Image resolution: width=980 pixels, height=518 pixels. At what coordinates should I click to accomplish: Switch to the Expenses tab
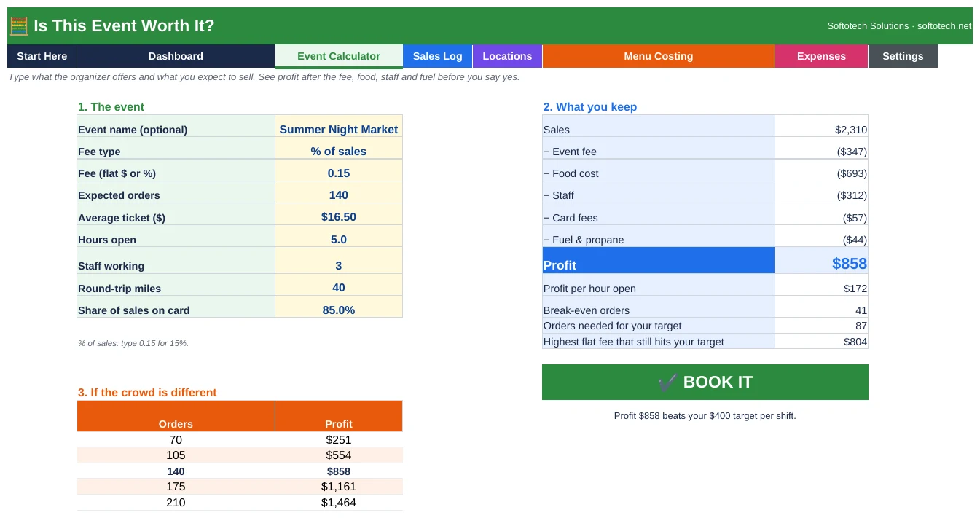coord(821,56)
